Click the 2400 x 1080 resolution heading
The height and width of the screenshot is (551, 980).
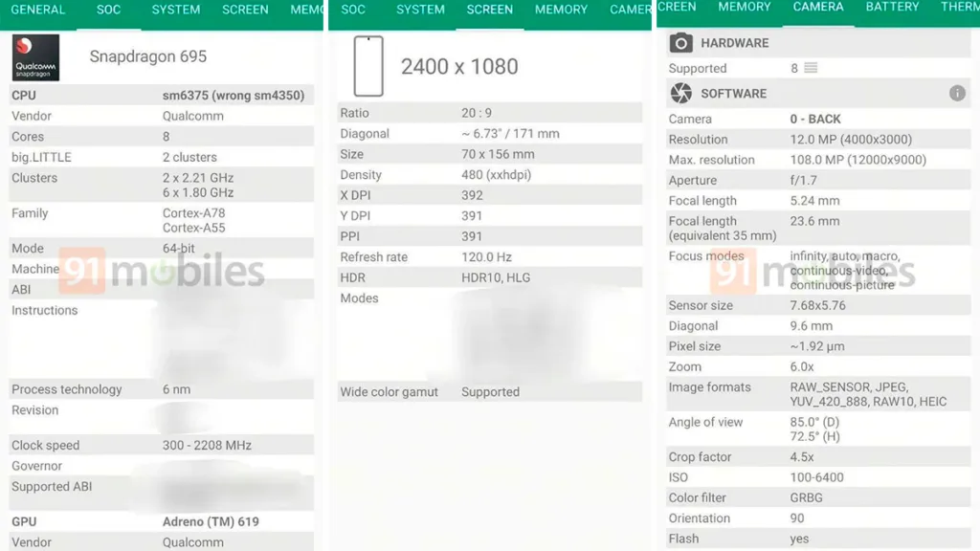coord(459,67)
